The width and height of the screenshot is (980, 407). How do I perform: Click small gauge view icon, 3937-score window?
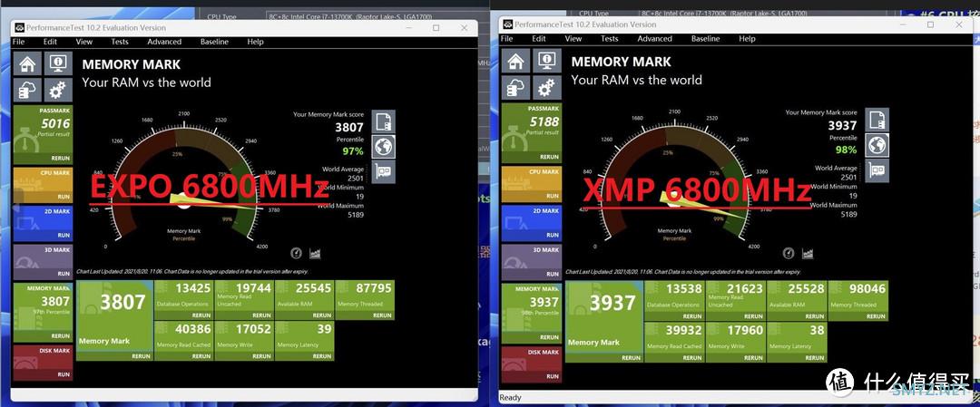click(789, 254)
